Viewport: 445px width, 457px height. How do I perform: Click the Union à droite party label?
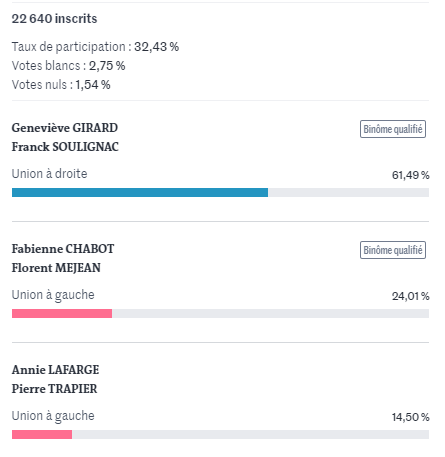point(49,174)
